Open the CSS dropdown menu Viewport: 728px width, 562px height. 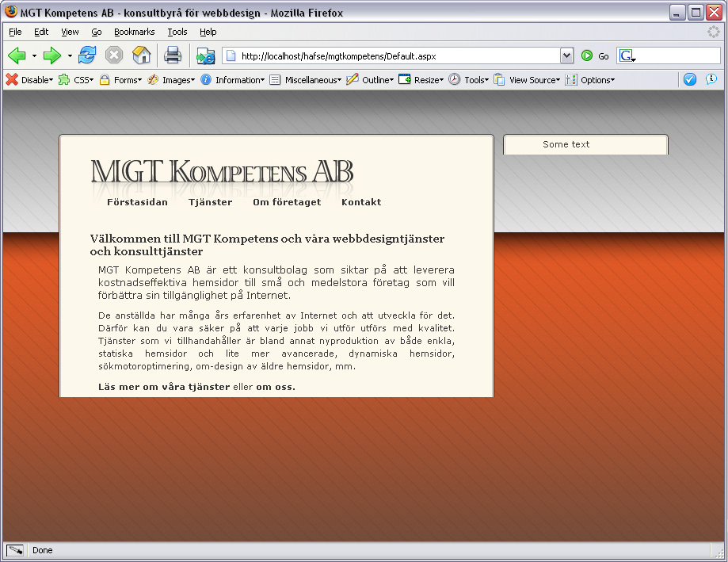click(x=83, y=80)
